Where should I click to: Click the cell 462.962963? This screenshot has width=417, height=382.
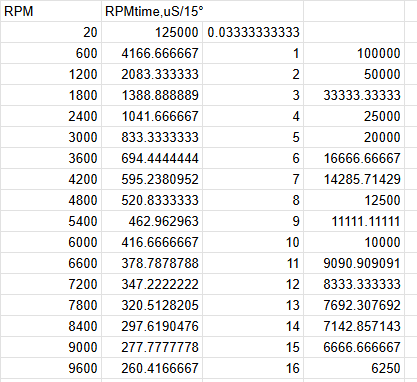click(152, 221)
